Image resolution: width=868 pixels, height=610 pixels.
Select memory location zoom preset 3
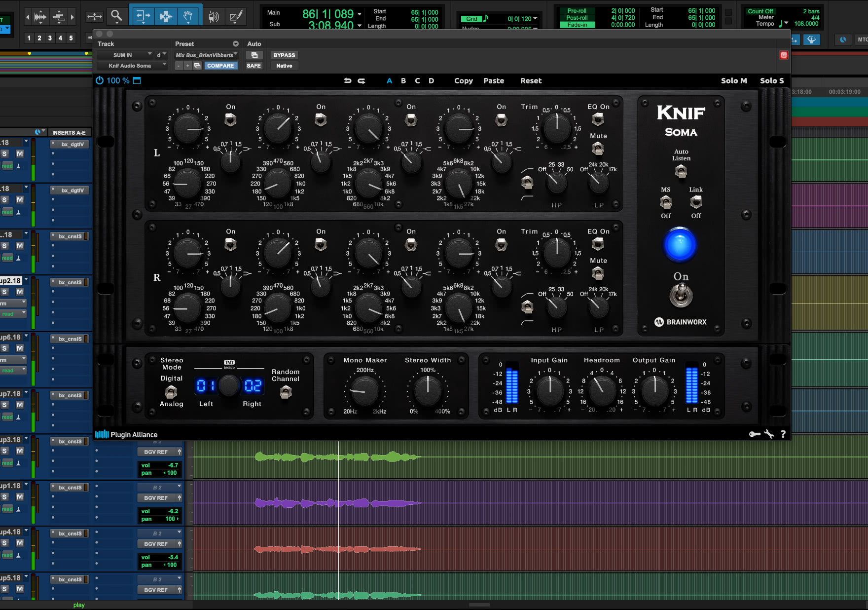pos(50,38)
